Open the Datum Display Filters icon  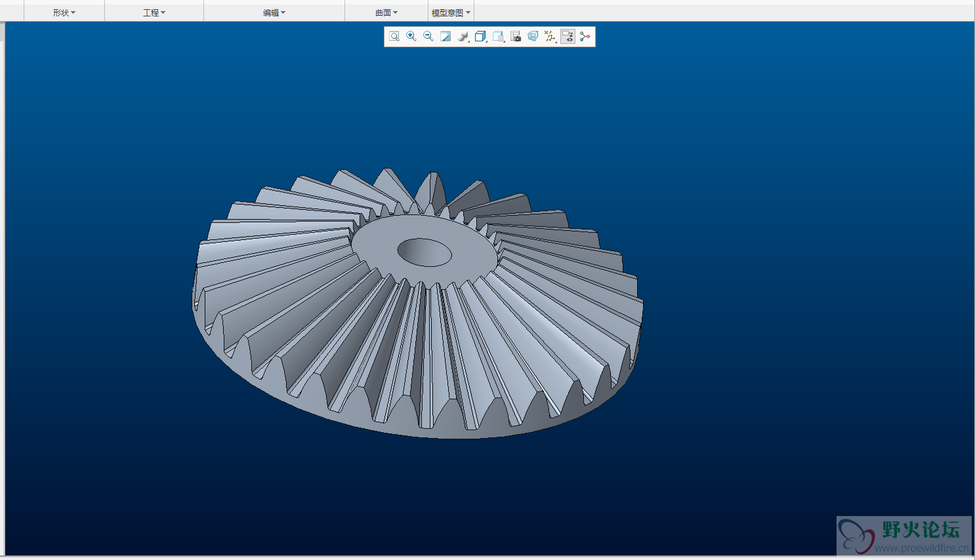550,37
